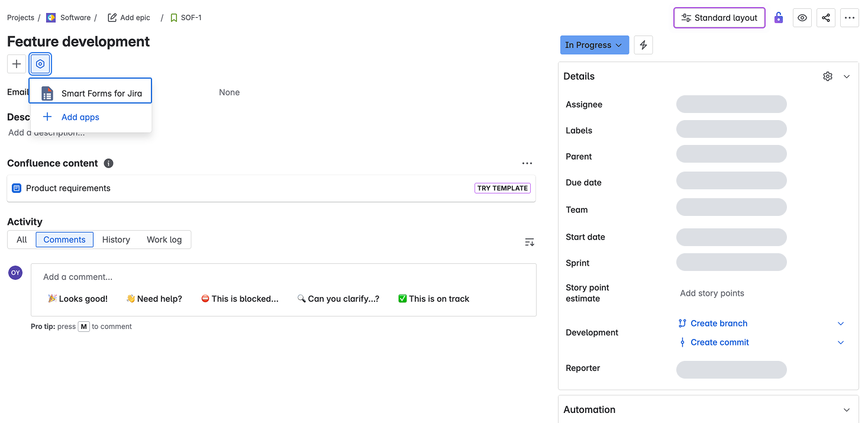Viewport: 868px width, 423px height.
Task: Switch to the History tab
Action: click(x=116, y=240)
